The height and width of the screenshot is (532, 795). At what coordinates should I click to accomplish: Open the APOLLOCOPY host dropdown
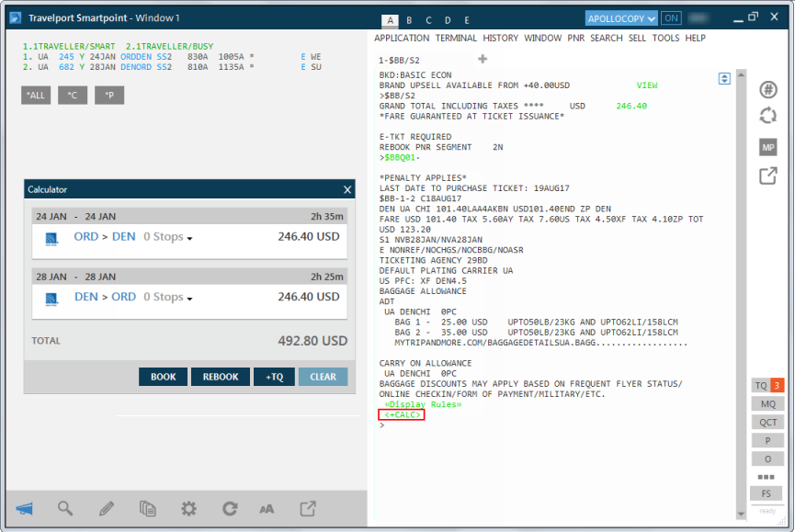coord(622,18)
